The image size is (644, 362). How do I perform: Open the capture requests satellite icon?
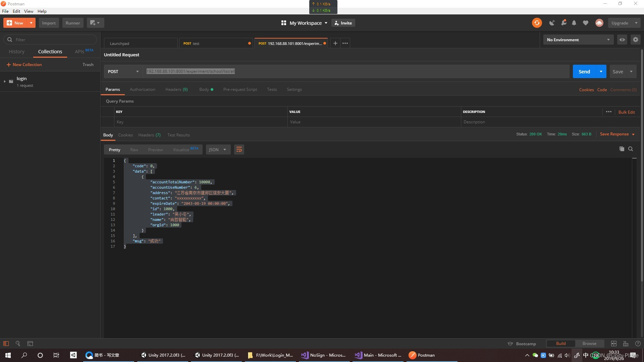(552, 23)
